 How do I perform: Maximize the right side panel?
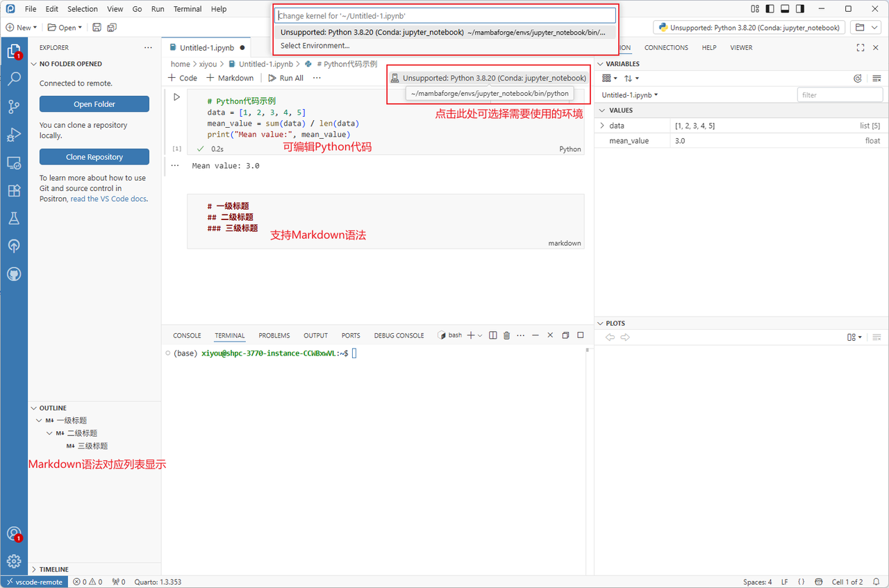(x=861, y=48)
